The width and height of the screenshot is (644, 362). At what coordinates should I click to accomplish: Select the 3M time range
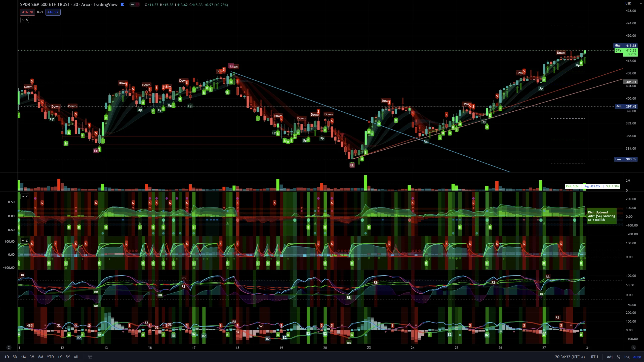(32, 357)
